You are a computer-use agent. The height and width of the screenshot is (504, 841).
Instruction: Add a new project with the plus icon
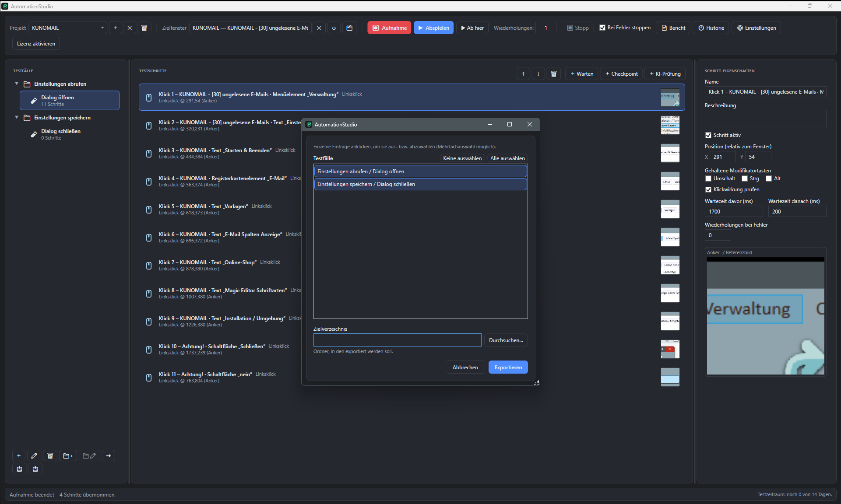pos(116,28)
